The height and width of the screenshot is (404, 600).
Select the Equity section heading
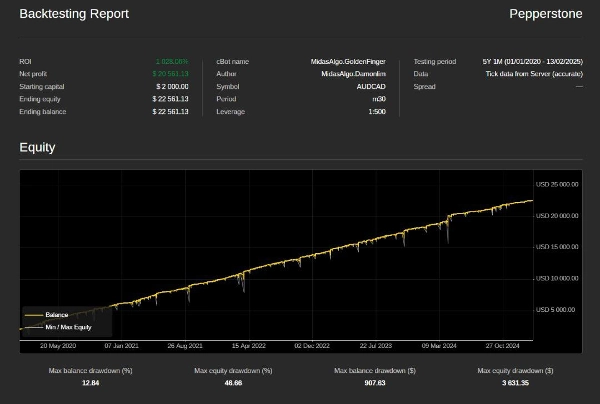[x=38, y=148]
